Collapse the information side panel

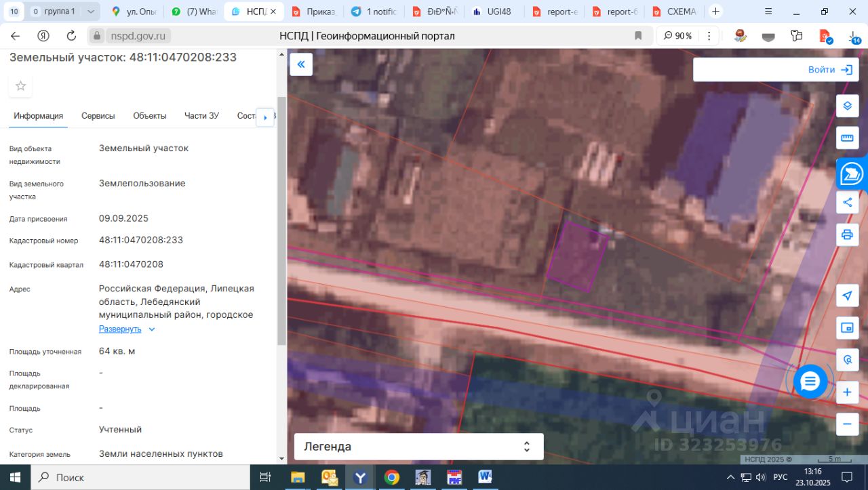tap(300, 64)
